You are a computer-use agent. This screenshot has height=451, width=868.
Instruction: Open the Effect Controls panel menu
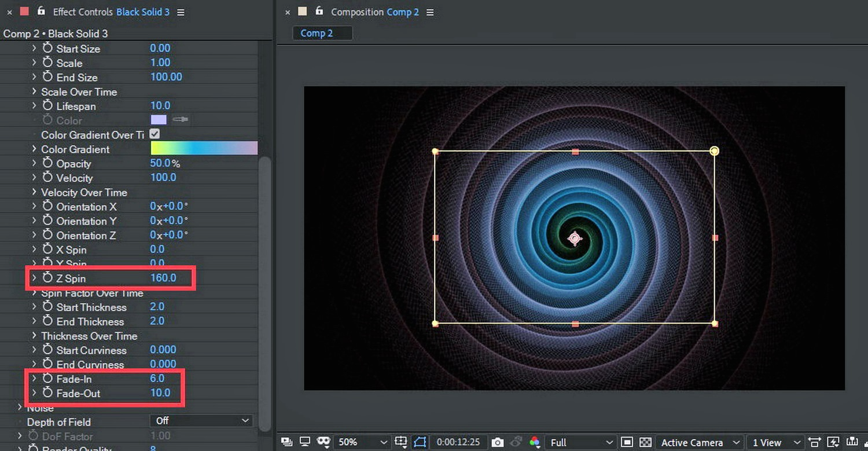[181, 12]
